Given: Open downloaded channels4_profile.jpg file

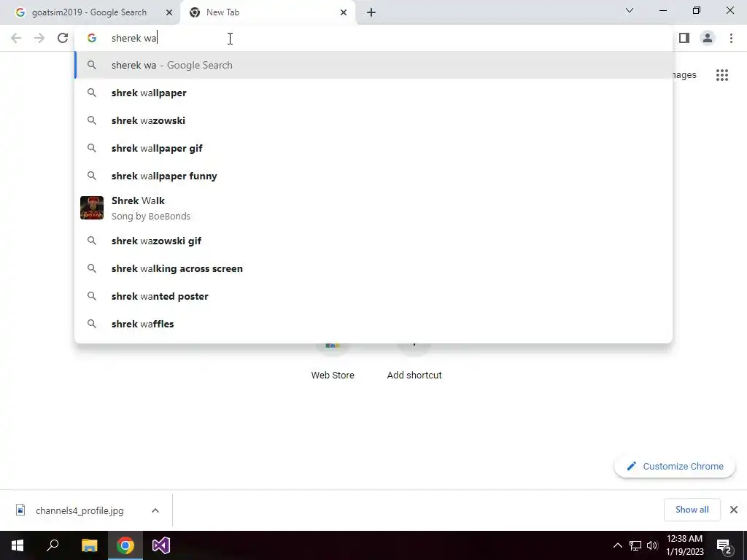Looking at the screenshot, I should click(79, 510).
